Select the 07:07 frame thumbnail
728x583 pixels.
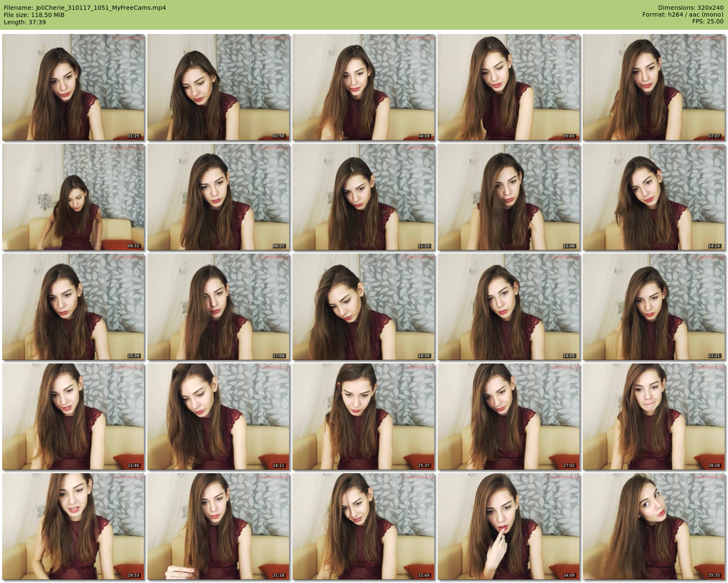pos(654,87)
